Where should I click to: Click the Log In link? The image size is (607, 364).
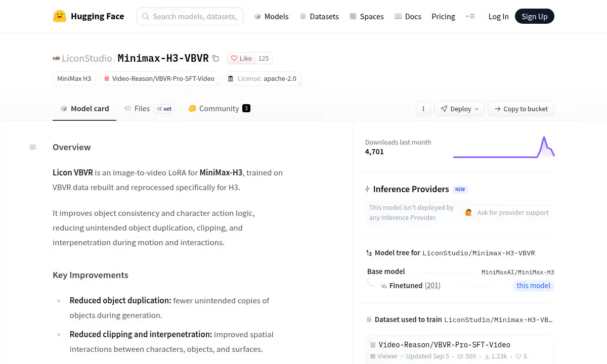point(498,16)
